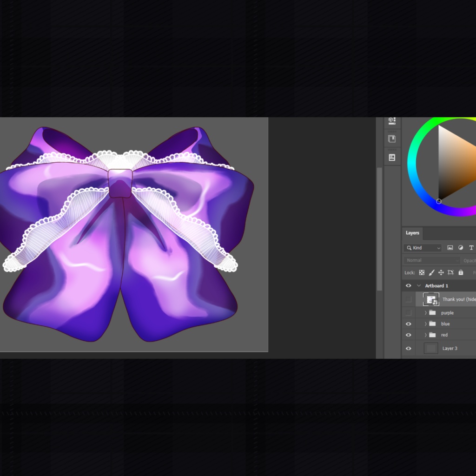Hide the red layer group
This screenshot has height=476, width=476.
point(408,334)
